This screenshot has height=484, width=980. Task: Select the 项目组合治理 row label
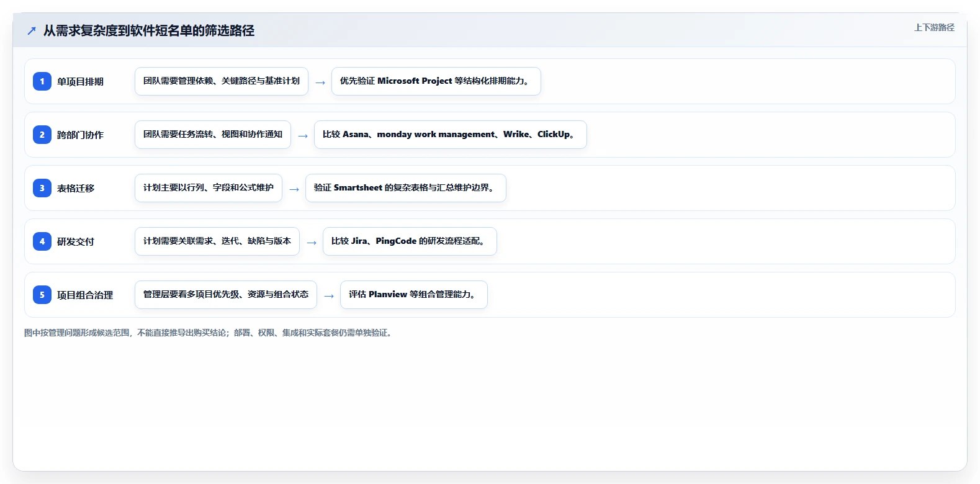pyautogui.click(x=85, y=295)
